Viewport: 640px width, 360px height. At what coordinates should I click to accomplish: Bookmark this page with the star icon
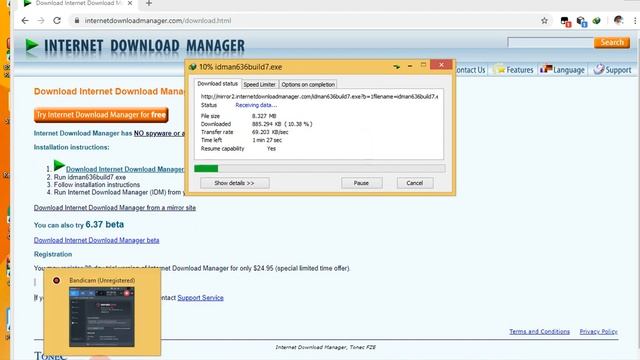coord(544,20)
